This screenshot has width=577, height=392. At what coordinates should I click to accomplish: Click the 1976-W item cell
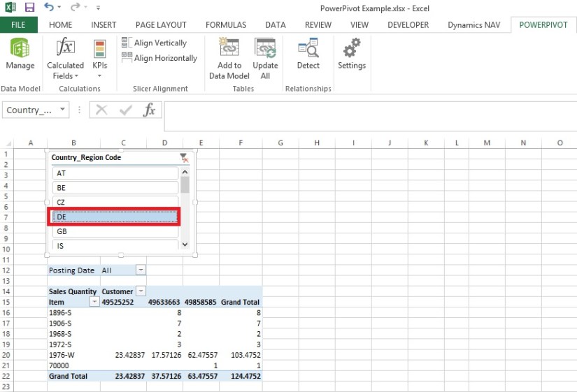pos(73,355)
